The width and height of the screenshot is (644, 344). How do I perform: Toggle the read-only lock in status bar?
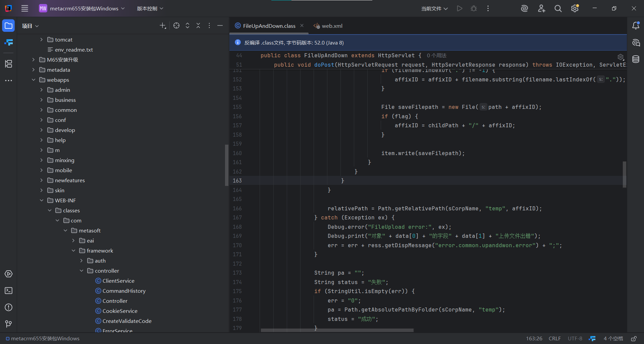634,339
